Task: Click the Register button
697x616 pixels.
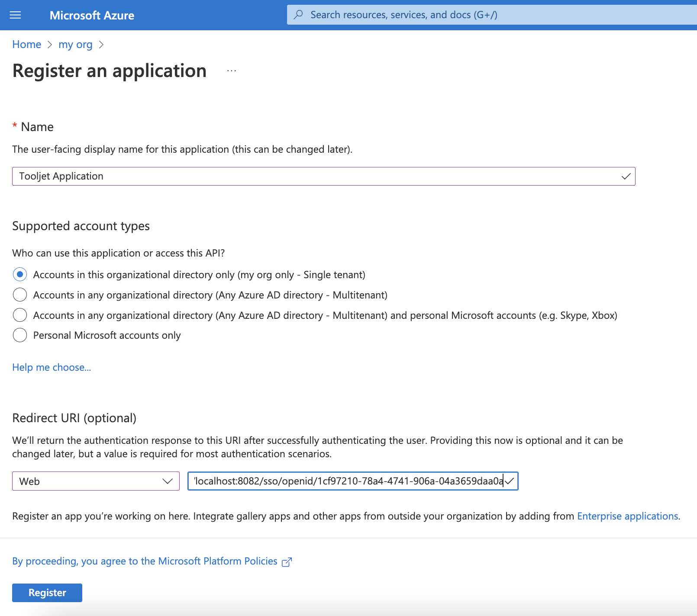Action: click(47, 593)
